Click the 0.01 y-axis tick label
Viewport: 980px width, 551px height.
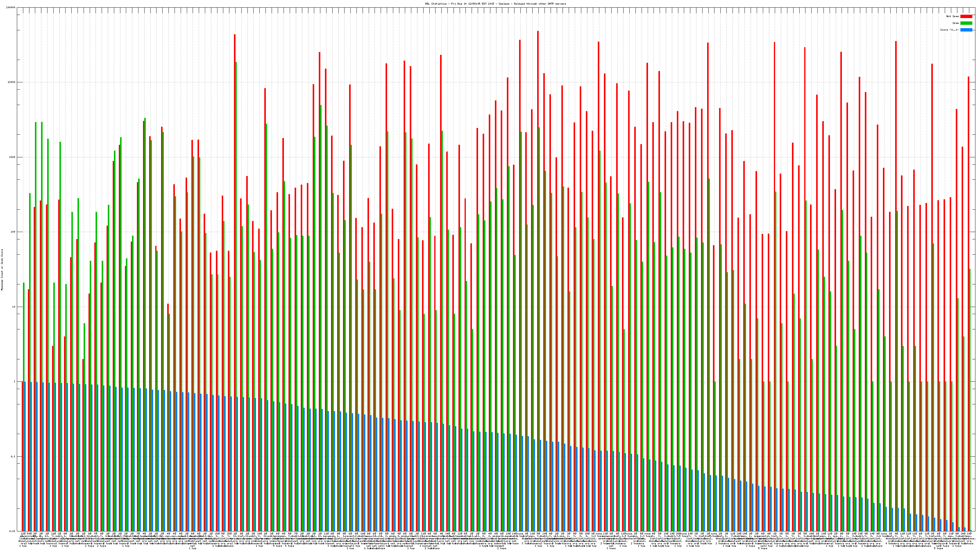(x=13, y=531)
